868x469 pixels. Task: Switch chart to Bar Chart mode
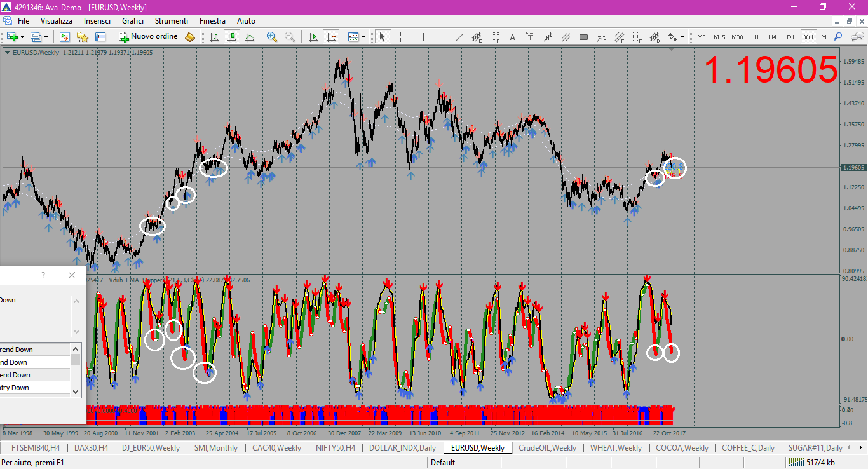[x=214, y=37]
